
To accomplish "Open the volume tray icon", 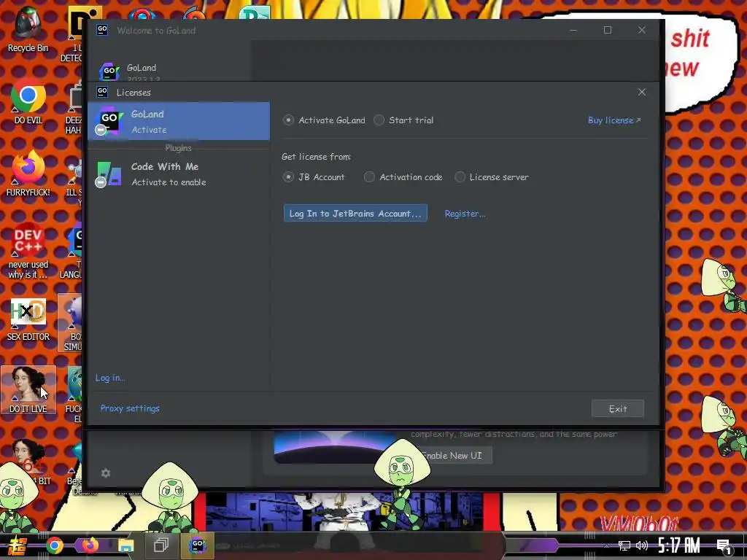I will click(x=642, y=545).
